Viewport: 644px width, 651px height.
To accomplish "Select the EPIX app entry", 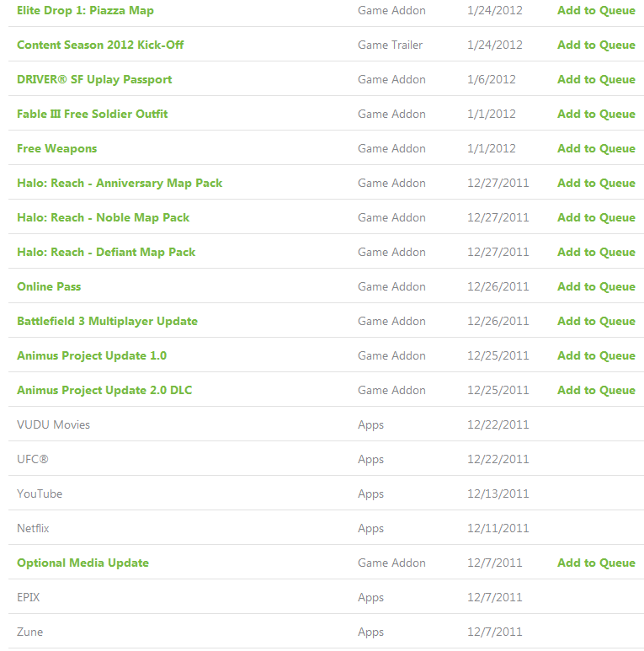I will tap(29, 597).
